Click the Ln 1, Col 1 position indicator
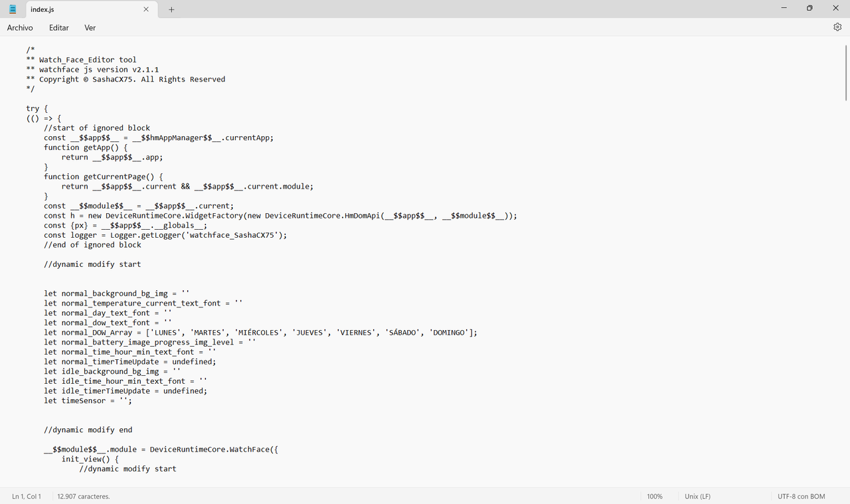 [x=27, y=496]
